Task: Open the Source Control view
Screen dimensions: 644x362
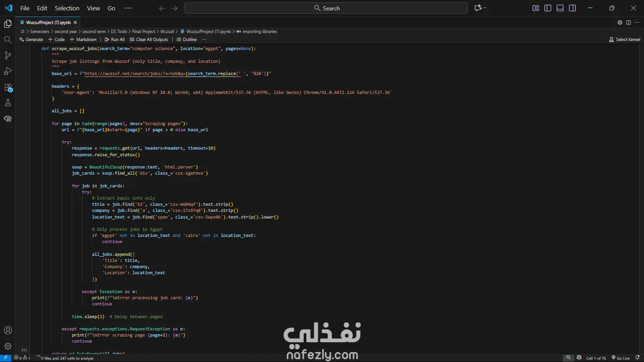Action: (8, 56)
